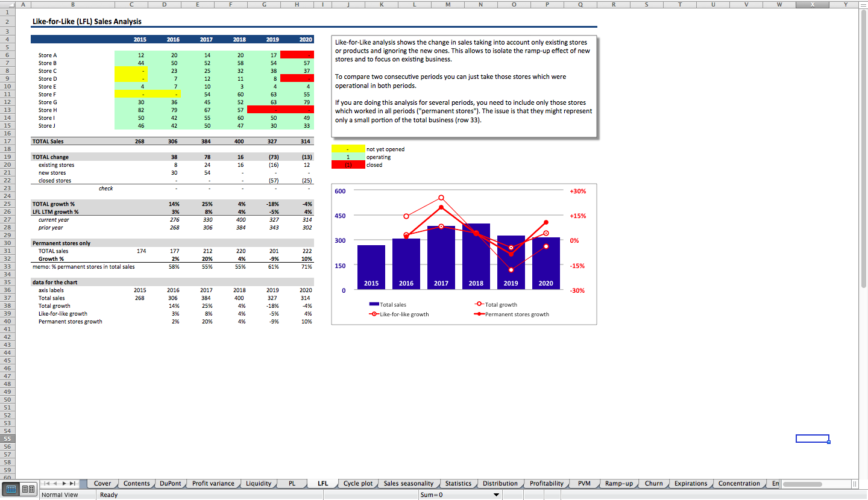Screen dimensions: 868x500
Task: Open the Sum=0 status dropdown
Action: (x=496, y=495)
